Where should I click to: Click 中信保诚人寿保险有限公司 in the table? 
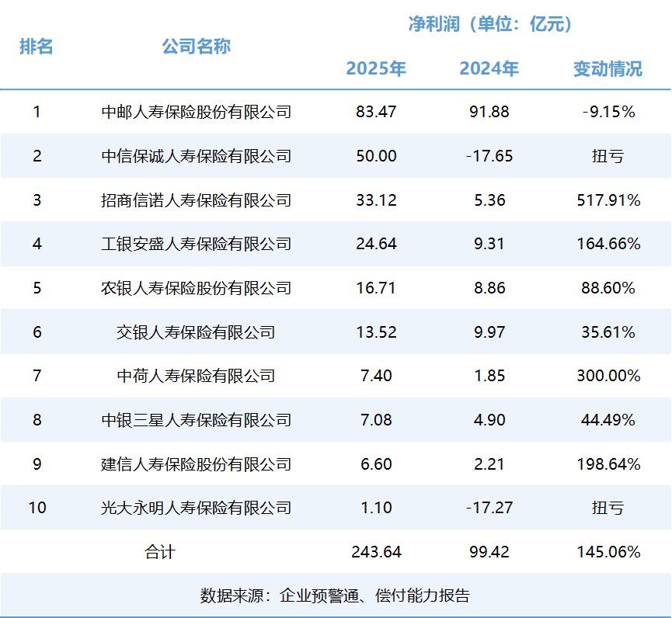(196, 156)
